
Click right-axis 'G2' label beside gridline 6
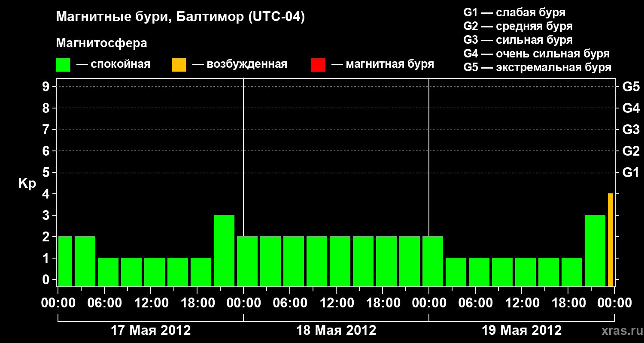(x=631, y=151)
